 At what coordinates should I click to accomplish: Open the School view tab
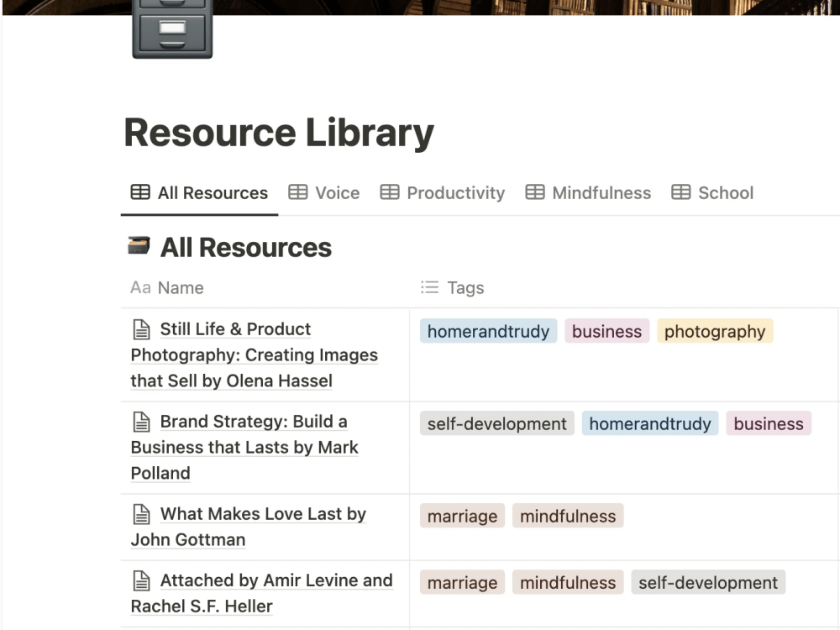712,193
